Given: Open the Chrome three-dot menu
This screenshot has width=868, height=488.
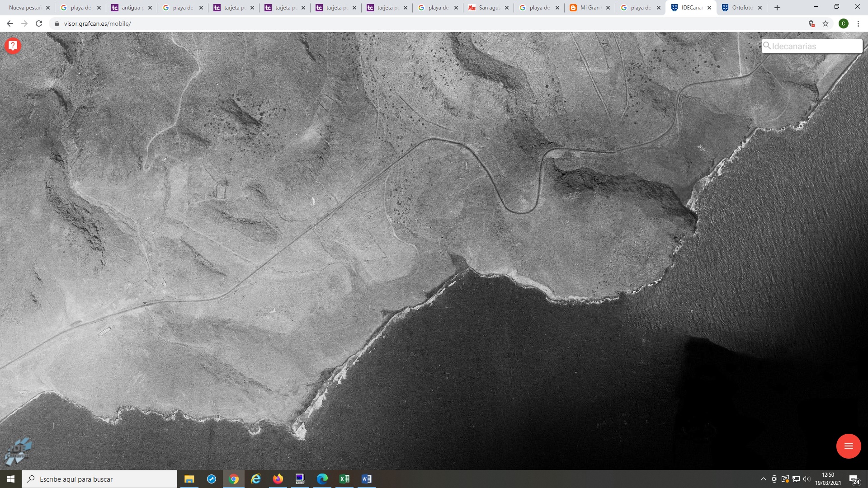Looking at the screenshot, I should pyautogui.click(x=858, y=23).
